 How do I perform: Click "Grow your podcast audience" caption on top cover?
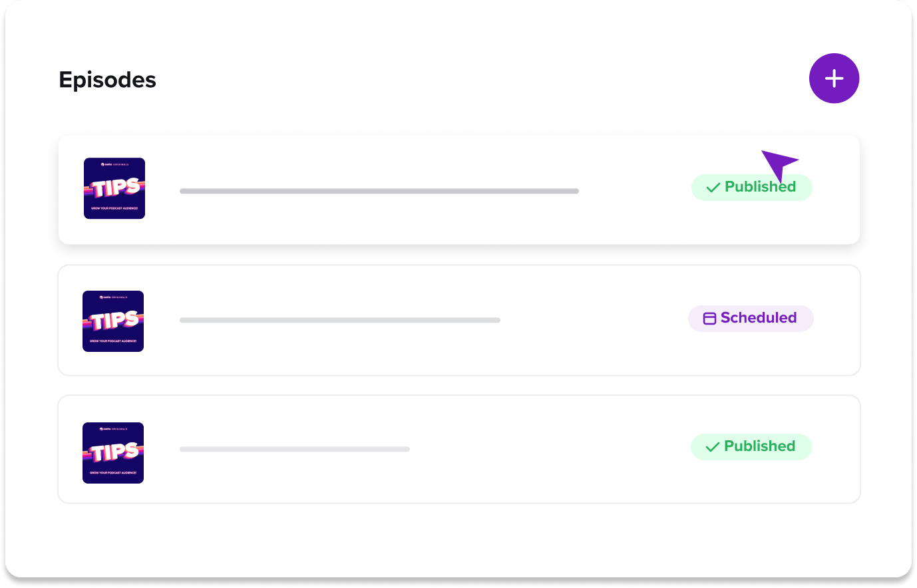(x=114, y=208)
